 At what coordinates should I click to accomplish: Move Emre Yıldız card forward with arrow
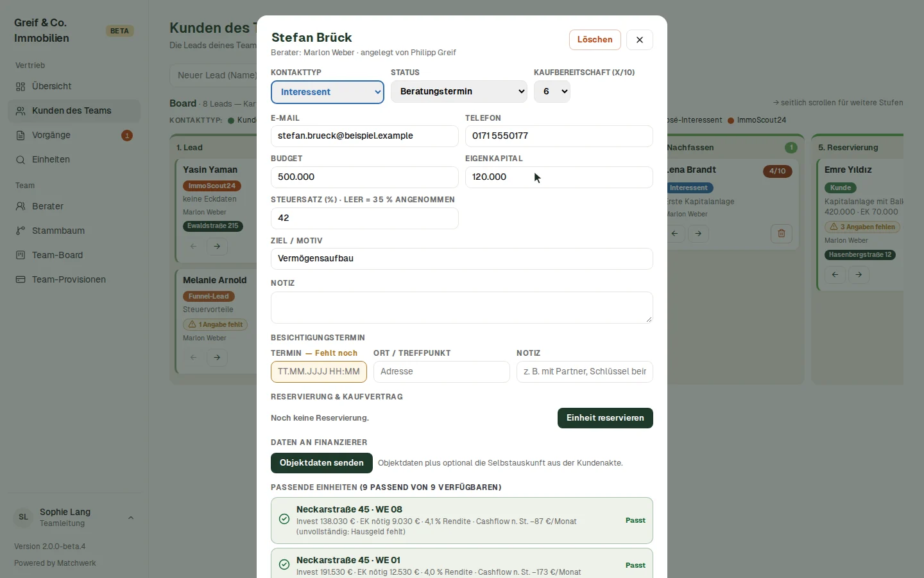[859, 275]
